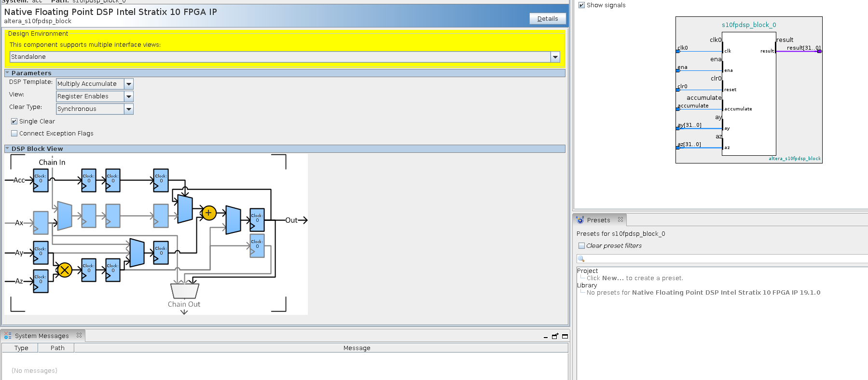Minimize the System Messages panel
The height and width of the screenshot is (380, 868).
tap(546, 337)
